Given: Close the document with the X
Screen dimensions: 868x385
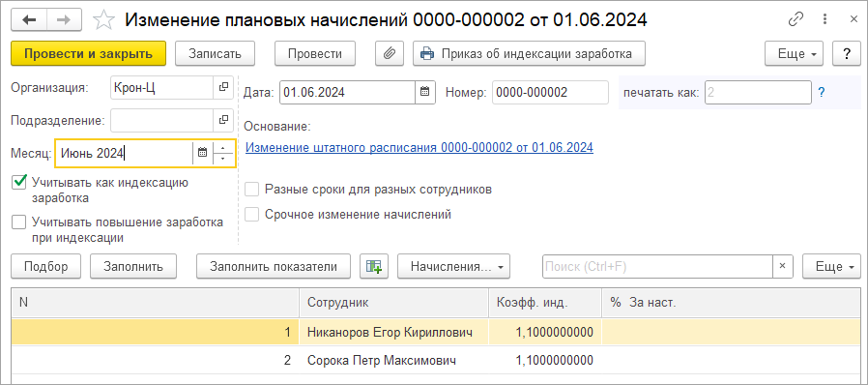Looking at the screenshot, I should tap(854, 19).
